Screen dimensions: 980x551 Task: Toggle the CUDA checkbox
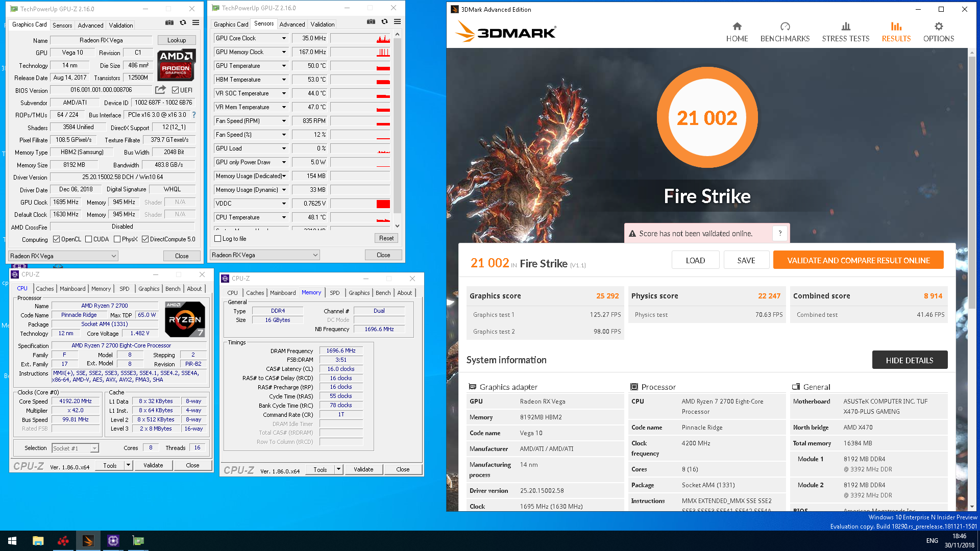pos(89,239)
